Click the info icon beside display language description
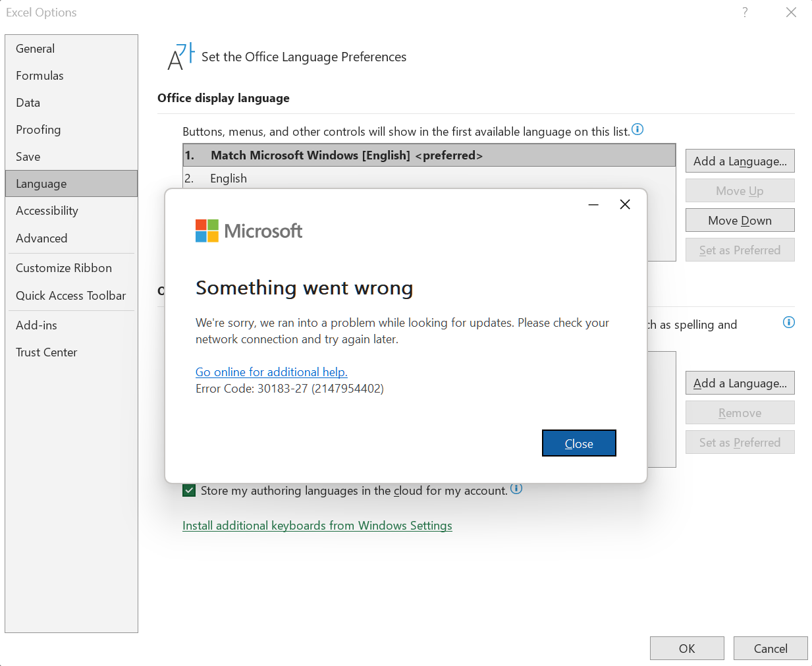Screen dimensions: 812x666 click(x=637, y=129)
